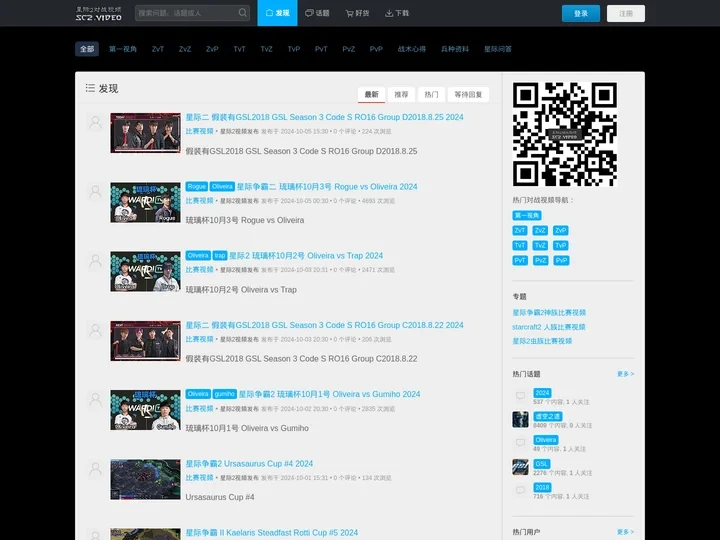This screenshot has height=540, width=720.
Task: Open the 下载 download nav tab
Action: point(397,13)
